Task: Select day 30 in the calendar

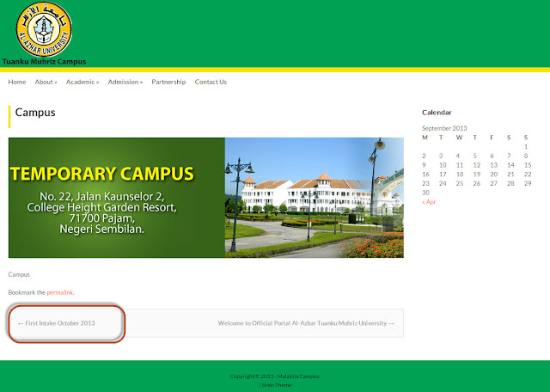Action: click(x=425, y=193)
